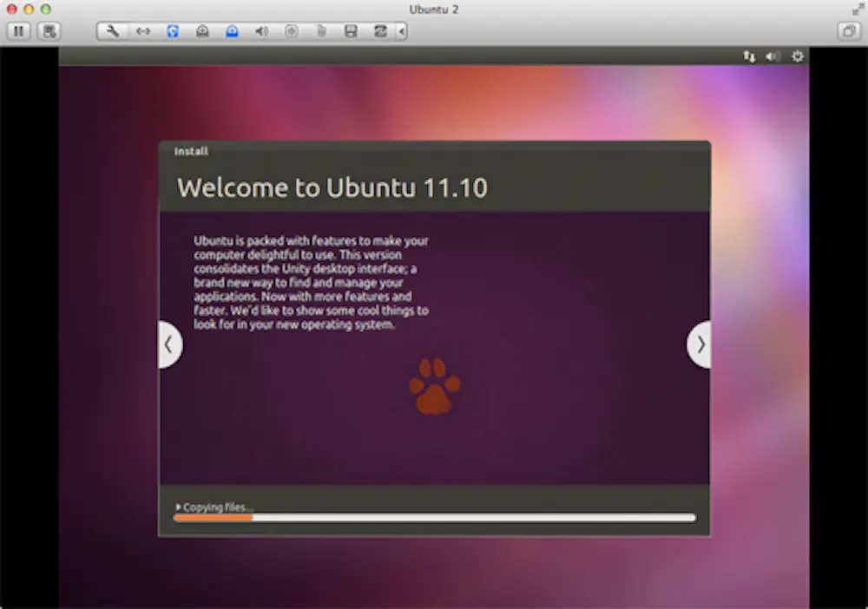Click the shutdown arrows indicator in Ubuntu panel

(749, 56)
